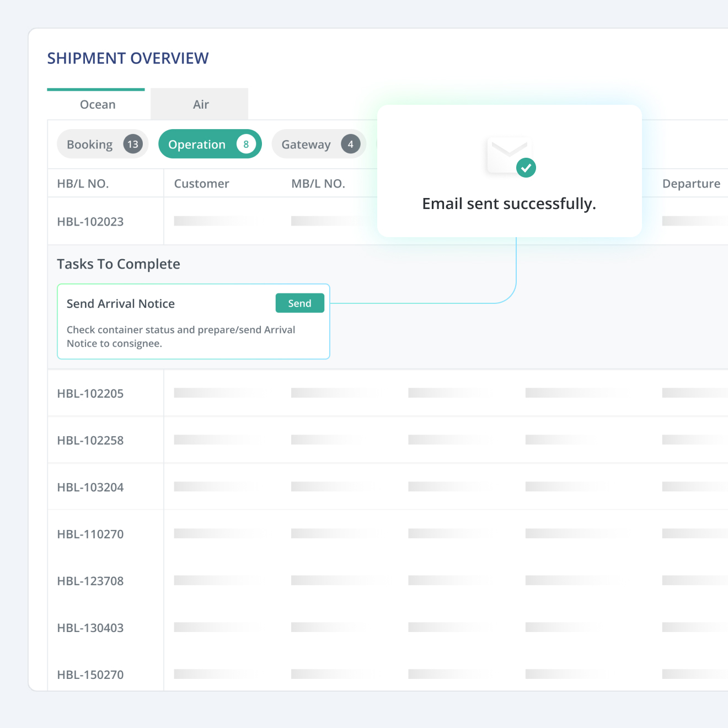This screenshot has height=728, width=728.
Task: Switch to the Ocean tab
Action: [x=97, y=105]
